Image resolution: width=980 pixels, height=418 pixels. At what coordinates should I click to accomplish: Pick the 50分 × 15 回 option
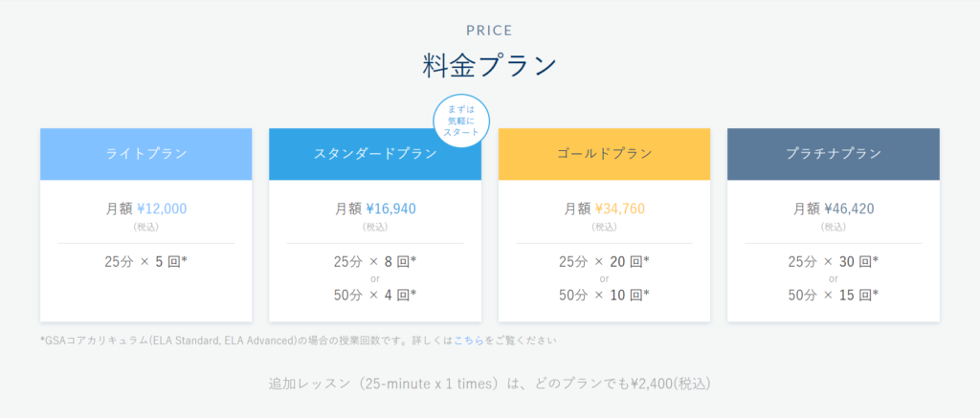pos(834,295)
